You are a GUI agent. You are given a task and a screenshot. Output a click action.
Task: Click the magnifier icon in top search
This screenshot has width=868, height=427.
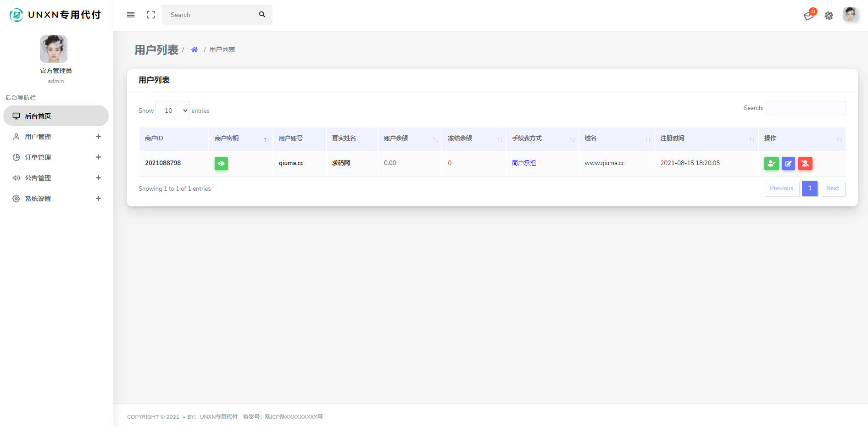pos(262,15)
